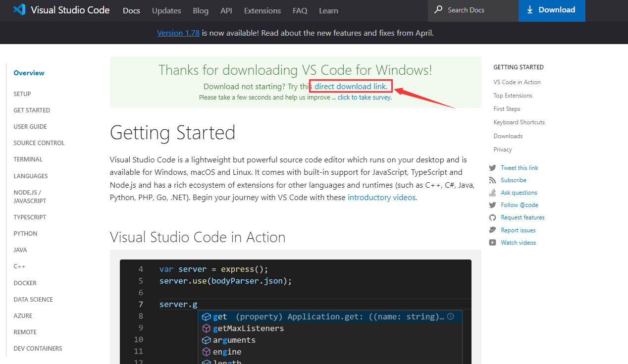This screenshot has width=628, height=364.
Task: Expand the NODE.JS / JAVASCRIPT sidebar section
Action: coord(30,197)
